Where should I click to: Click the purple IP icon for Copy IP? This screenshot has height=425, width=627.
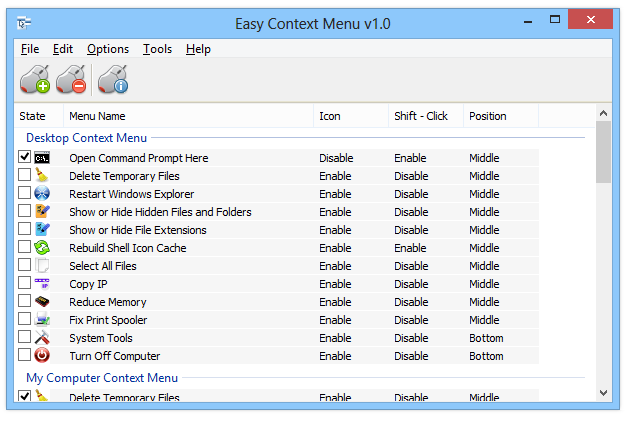42,283
